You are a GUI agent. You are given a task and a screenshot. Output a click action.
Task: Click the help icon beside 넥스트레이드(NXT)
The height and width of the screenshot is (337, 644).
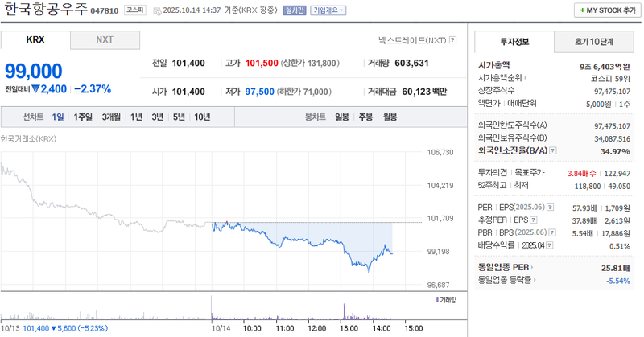click(453, 39)
